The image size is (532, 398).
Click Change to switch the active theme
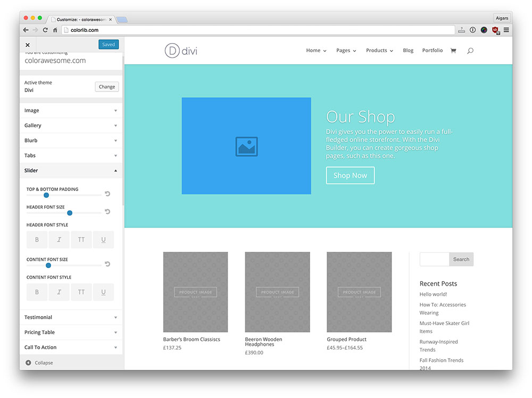(x=106, y=86)
